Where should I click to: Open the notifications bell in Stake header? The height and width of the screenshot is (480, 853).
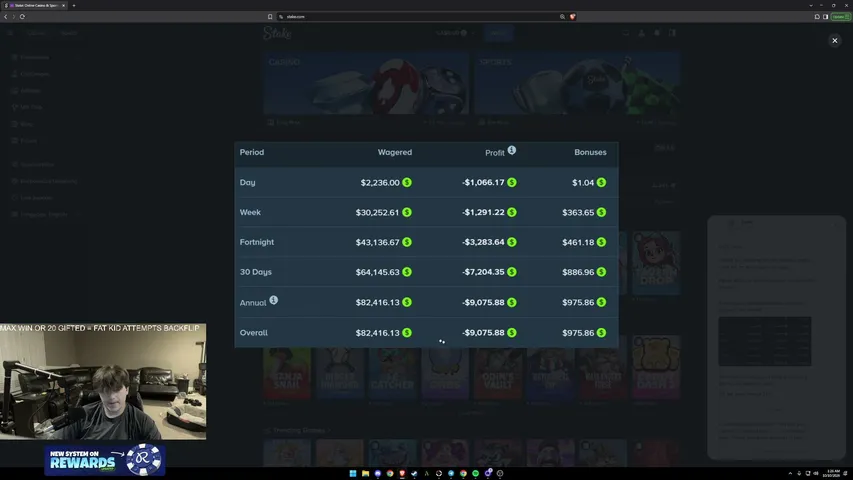point(657,33)
